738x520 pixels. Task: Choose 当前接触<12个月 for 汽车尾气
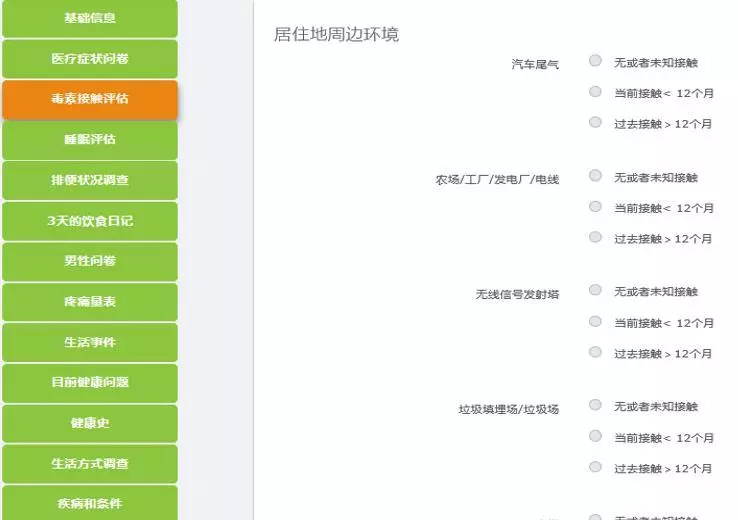pyautogui.click(x=596, y=92)
